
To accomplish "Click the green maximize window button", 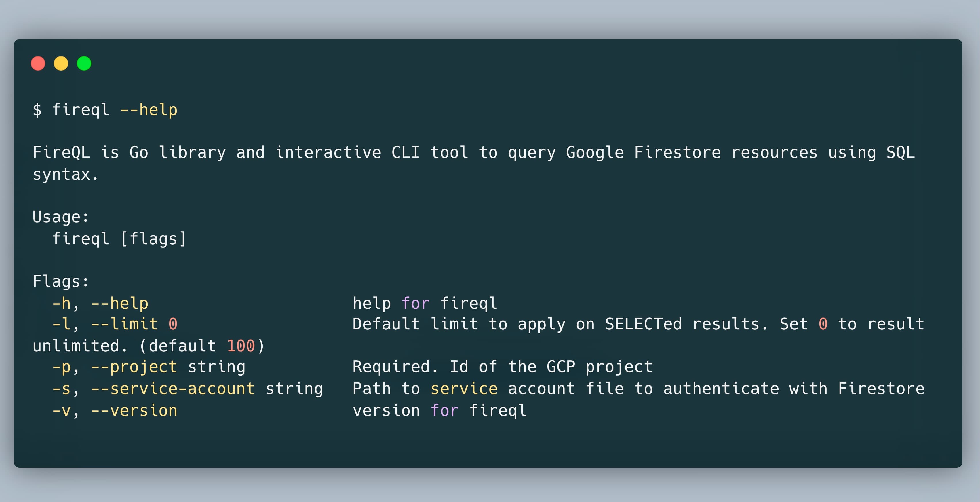I will pos(84,63).
